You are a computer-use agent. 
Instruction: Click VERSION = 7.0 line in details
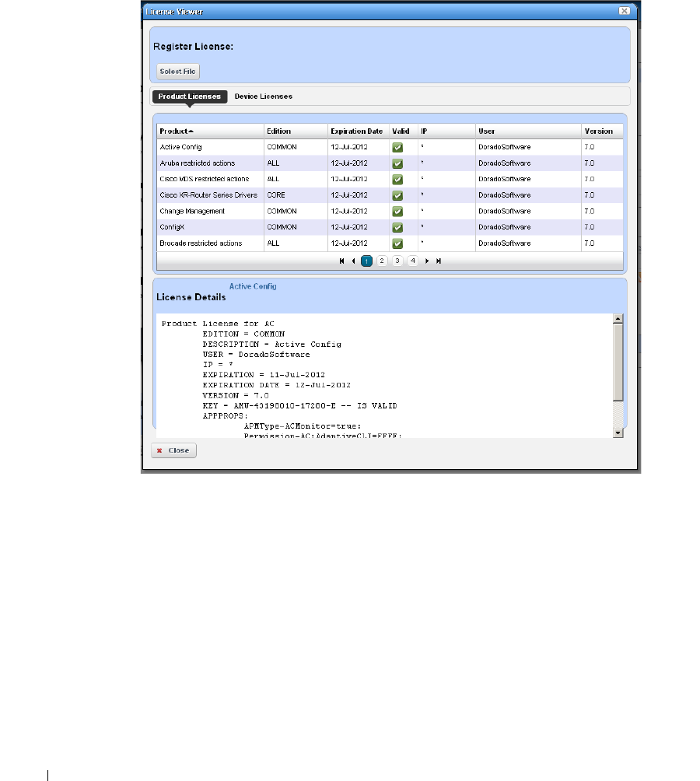tap(236, 395)
